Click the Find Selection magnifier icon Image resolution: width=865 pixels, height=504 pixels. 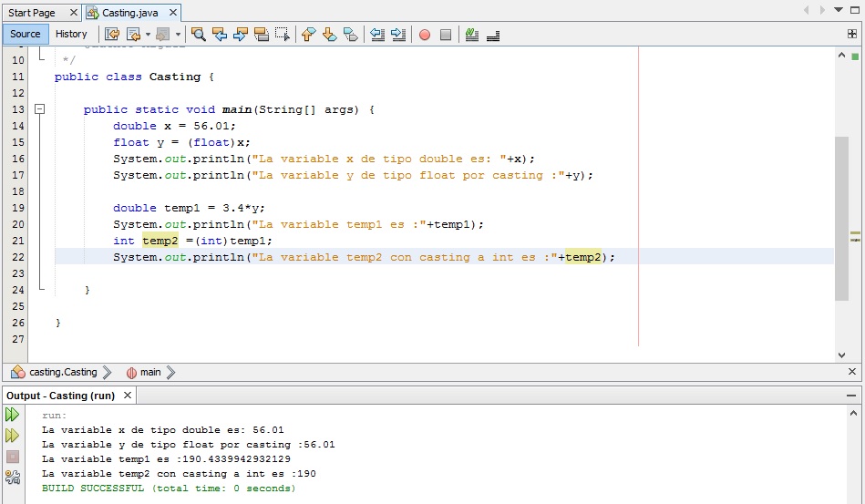[x=198, y=35]
